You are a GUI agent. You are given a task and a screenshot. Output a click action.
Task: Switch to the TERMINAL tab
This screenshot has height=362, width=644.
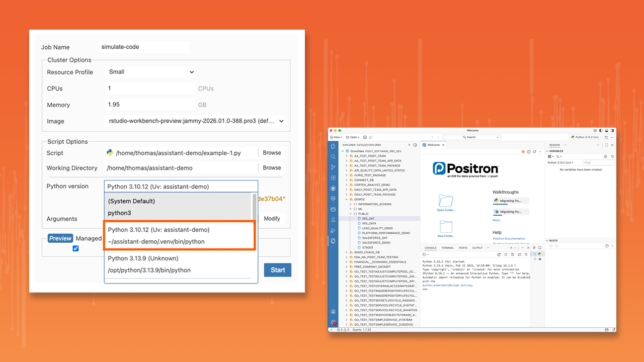pos(447,248)
